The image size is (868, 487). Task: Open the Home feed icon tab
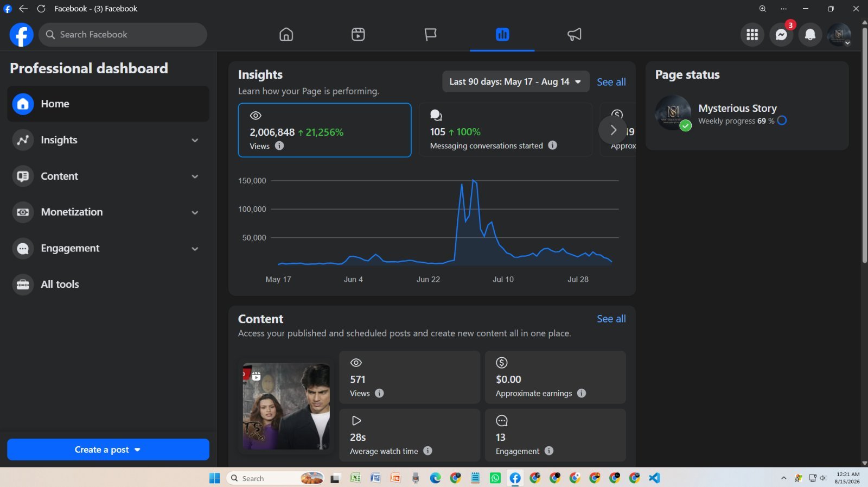[x=286, y=35]
